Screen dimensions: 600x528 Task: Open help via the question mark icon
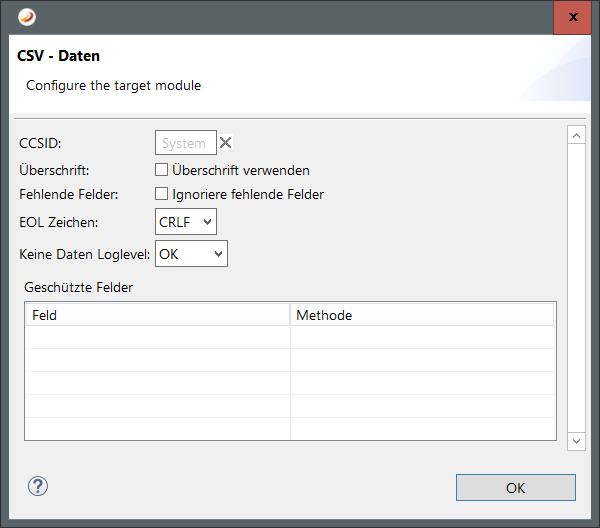tap(38, 487)
